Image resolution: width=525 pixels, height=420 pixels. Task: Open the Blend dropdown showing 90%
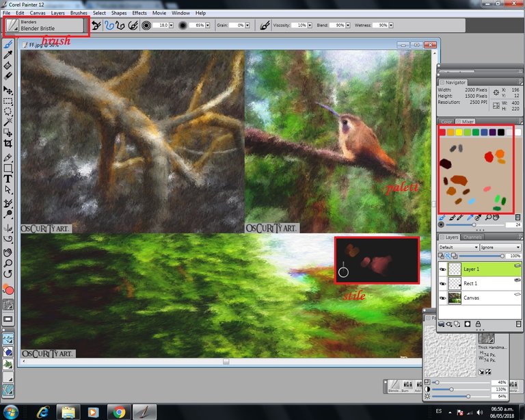pyautogui.click(x=348, y=25)
